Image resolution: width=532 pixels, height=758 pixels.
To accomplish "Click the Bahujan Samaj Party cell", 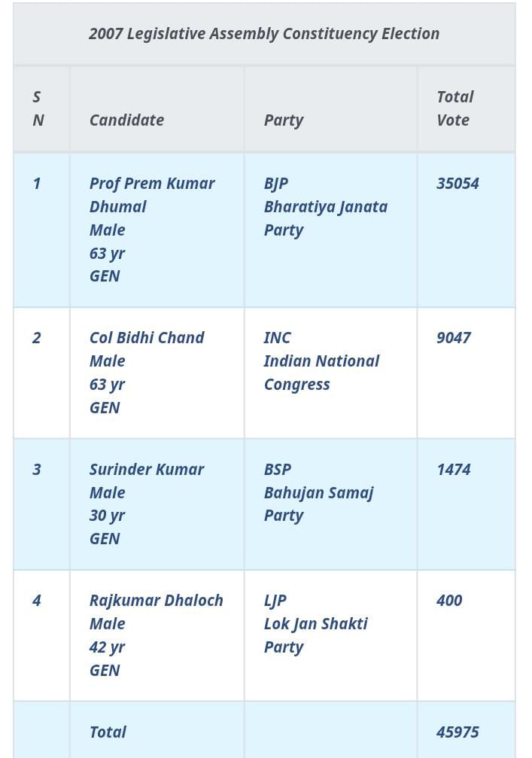I will click(318, 492).
